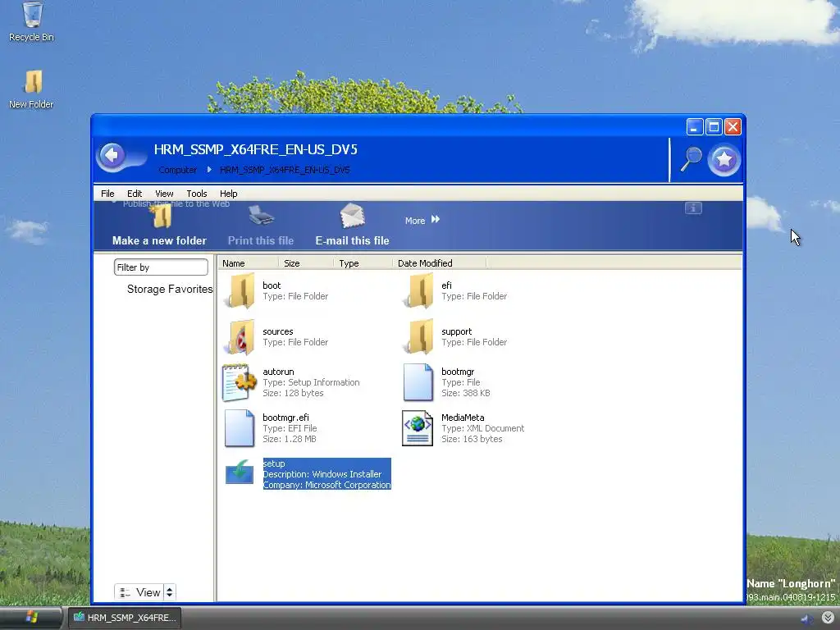Click the 'bootmgr.efi' file name text
840x630 pixels.
285,418
